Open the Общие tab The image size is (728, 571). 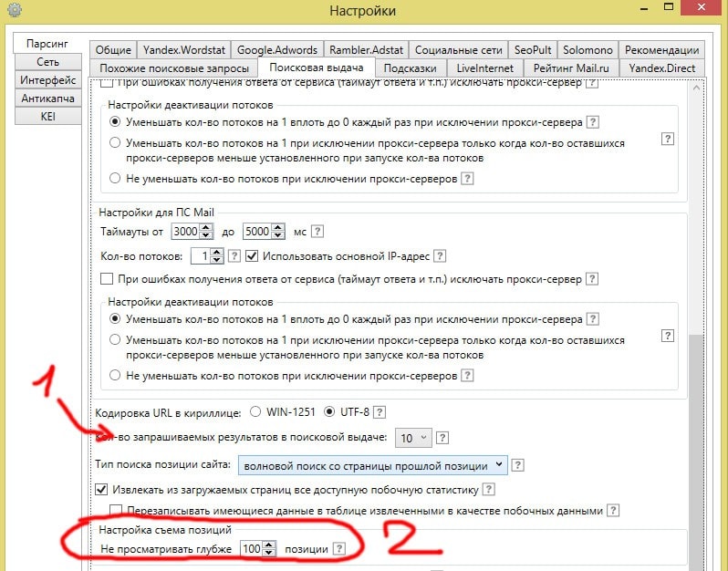tap(113, 49)
